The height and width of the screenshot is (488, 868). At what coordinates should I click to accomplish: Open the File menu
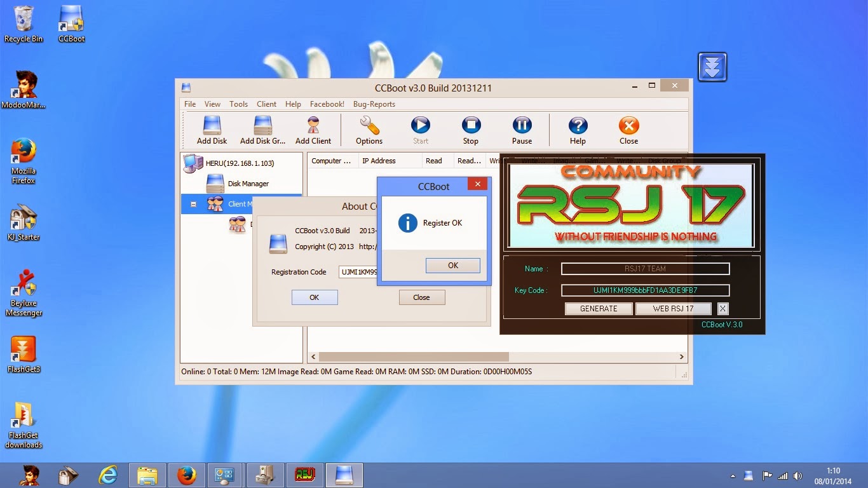coord(190,104)
